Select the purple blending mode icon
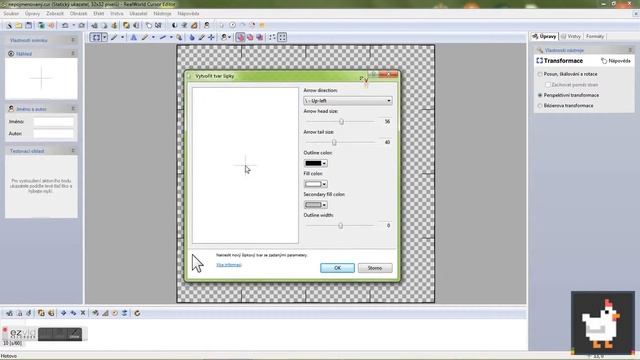 (260, 38)
